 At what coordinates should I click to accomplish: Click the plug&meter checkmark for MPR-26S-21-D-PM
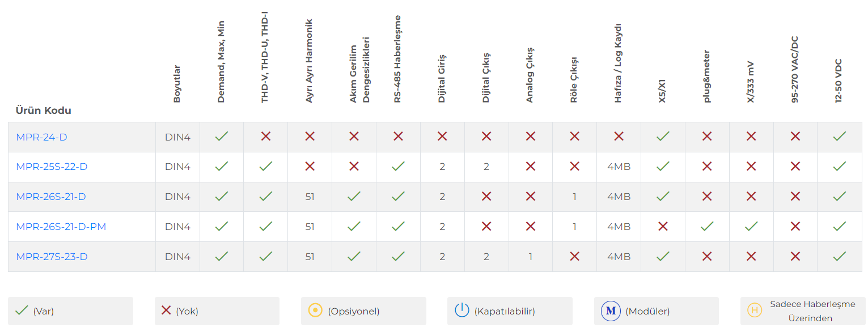(707, 227)
